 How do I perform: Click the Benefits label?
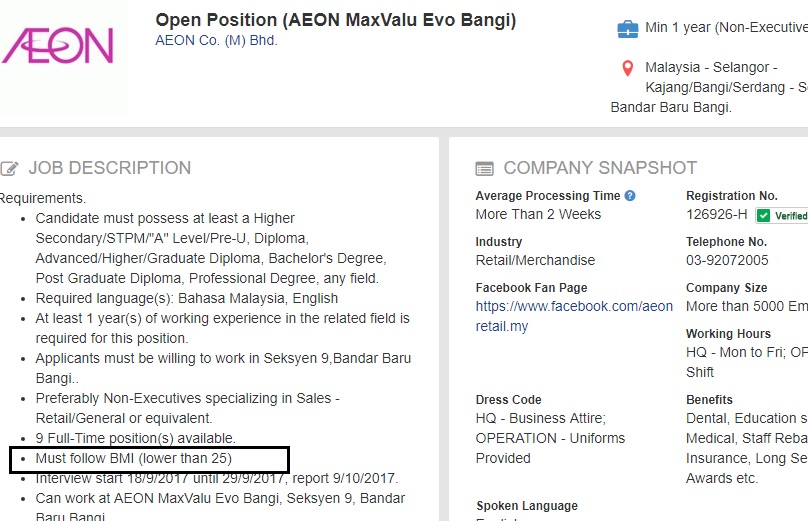pyautogui.click(x=709, y=400)
